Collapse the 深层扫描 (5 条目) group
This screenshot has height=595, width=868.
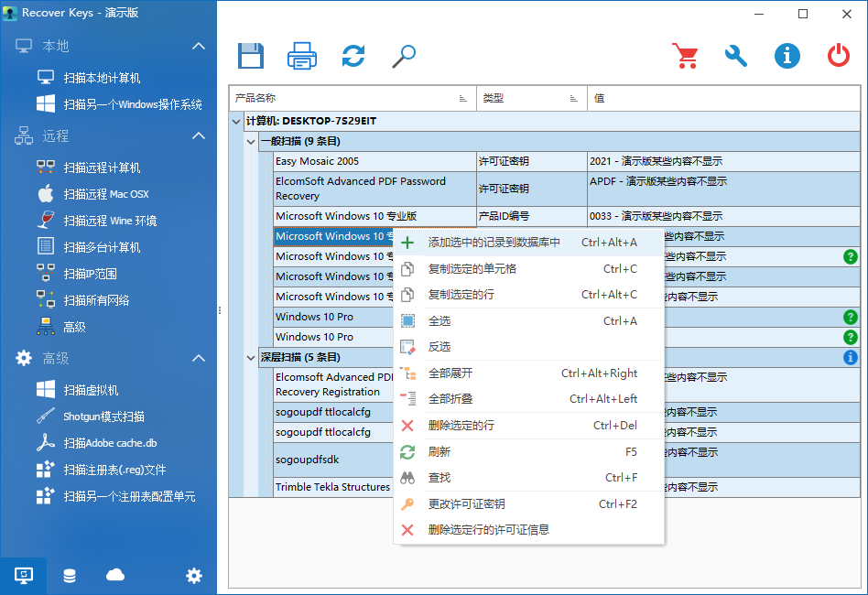251,358
